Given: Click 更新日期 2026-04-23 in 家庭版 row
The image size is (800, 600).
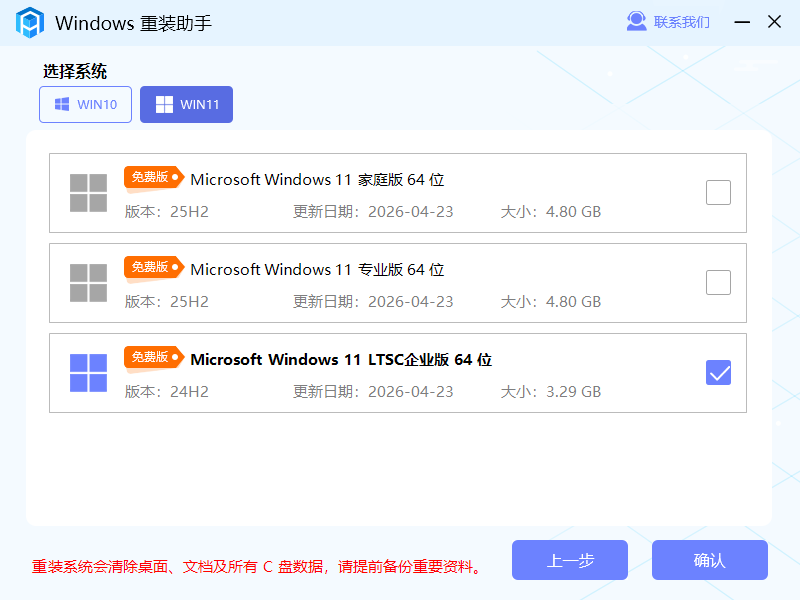Looking at the screenshot, I should 373,212.
